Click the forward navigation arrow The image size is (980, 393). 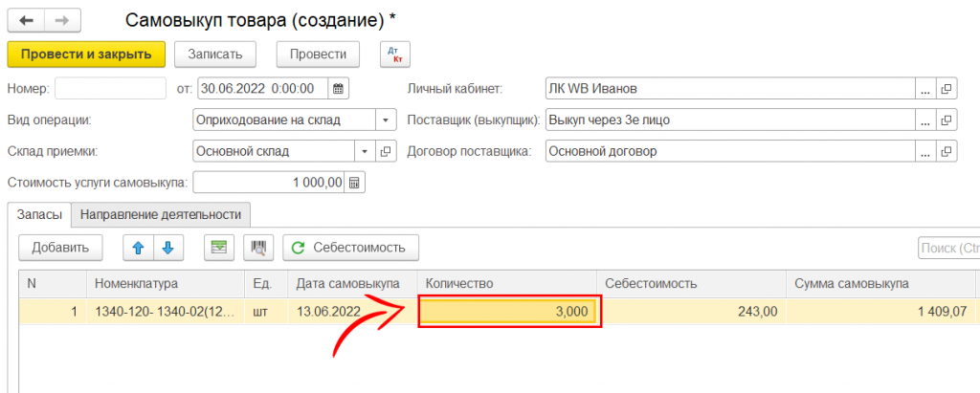[61, 19]
